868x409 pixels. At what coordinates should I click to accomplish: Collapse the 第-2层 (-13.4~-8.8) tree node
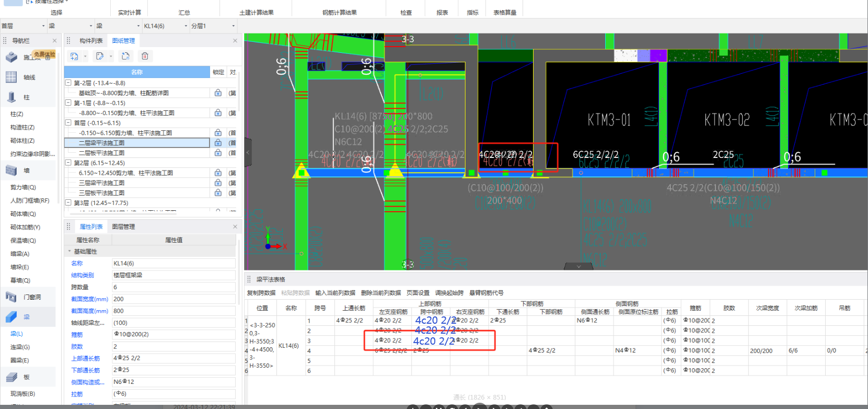pos(68,83)
